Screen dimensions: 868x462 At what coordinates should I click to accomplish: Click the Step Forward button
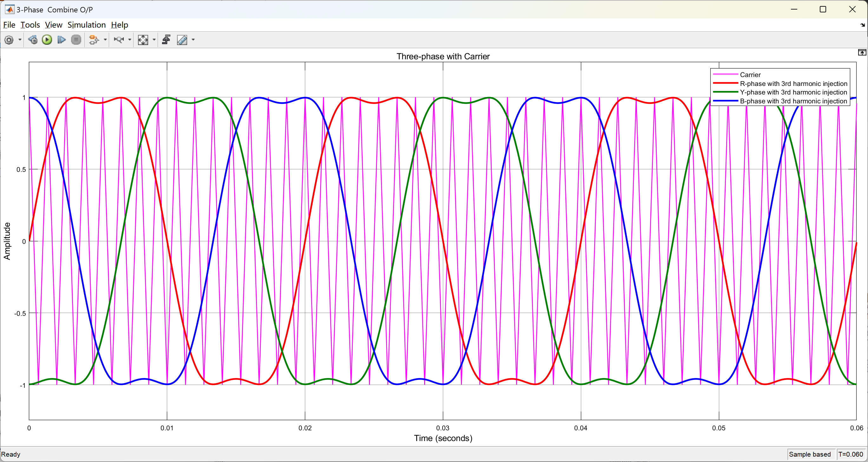pos(61,40)
